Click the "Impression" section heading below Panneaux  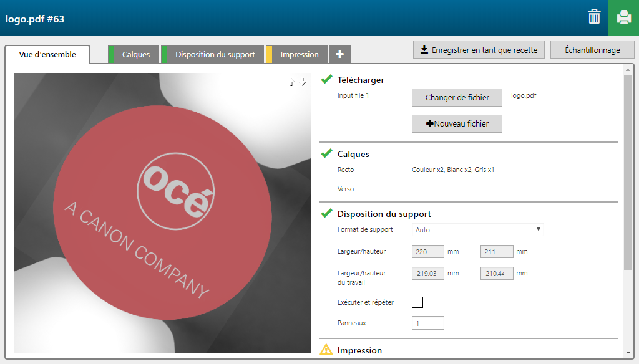pyautogui.click(x=359, y=350)
